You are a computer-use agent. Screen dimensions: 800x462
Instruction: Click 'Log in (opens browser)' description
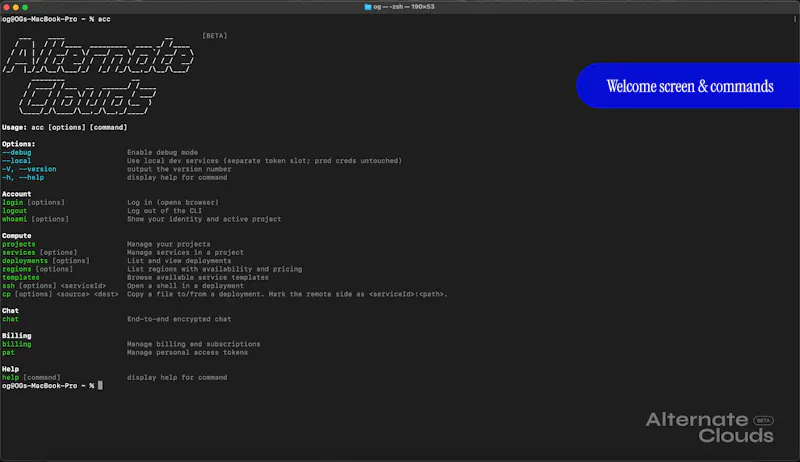point(172,202)
